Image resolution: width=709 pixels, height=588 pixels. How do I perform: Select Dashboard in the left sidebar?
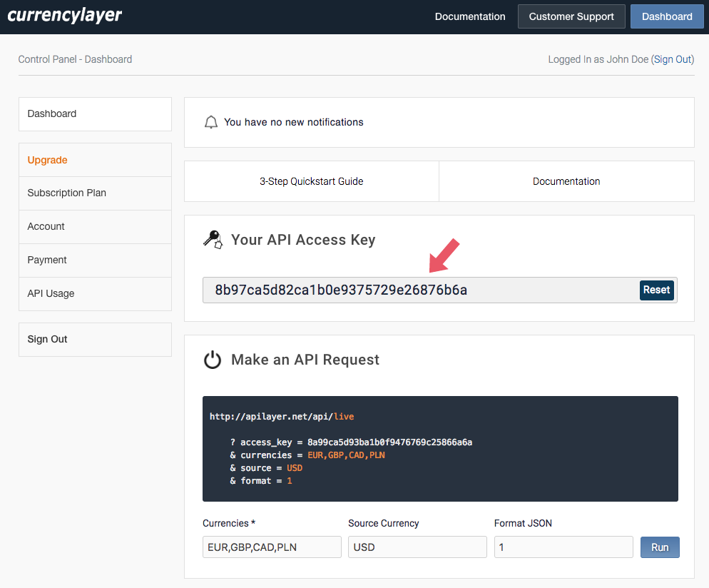point(95,114)
